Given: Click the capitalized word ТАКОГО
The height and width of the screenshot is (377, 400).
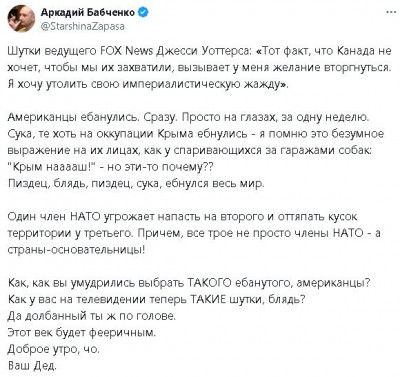Looking at the screenshot, I should (x=210, y=283).
